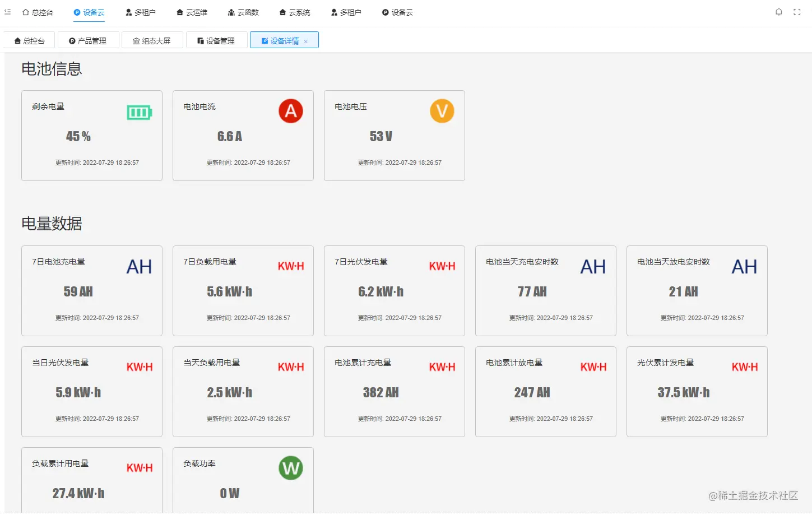812x515 pixels.
Task: Click the 45 % remaining battery value
Action: 78,136
